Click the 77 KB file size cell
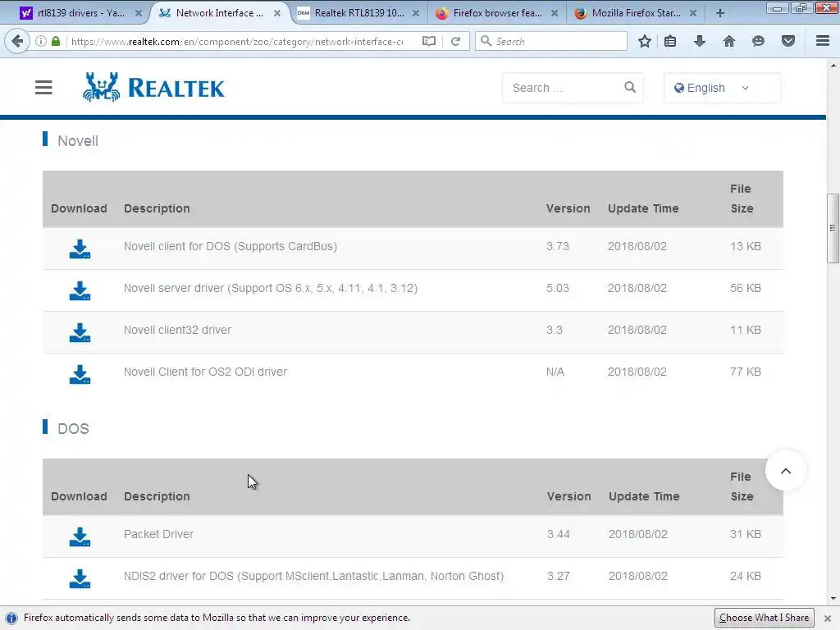 click(745, 372)
